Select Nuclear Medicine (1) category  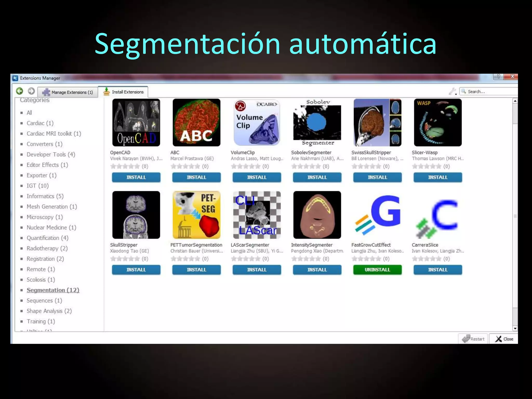[51, 228]
